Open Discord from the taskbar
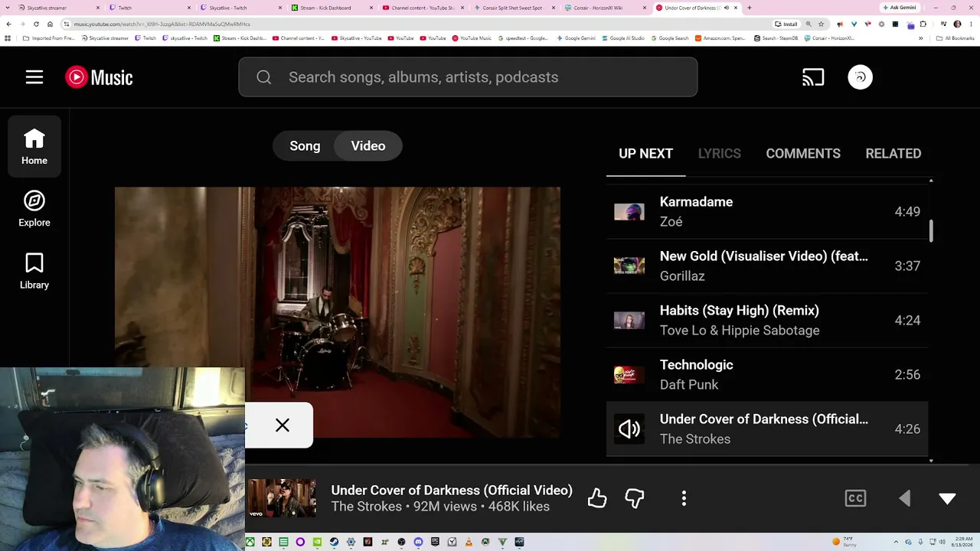Viewport: 980px width, 551px height. 418,542
